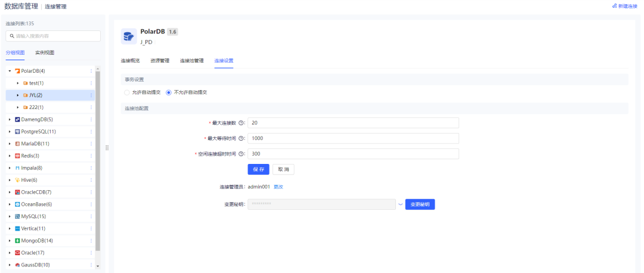Click the tree list scrollbar down arrow
The image size is (644, 273).
(x=97, y=266)
